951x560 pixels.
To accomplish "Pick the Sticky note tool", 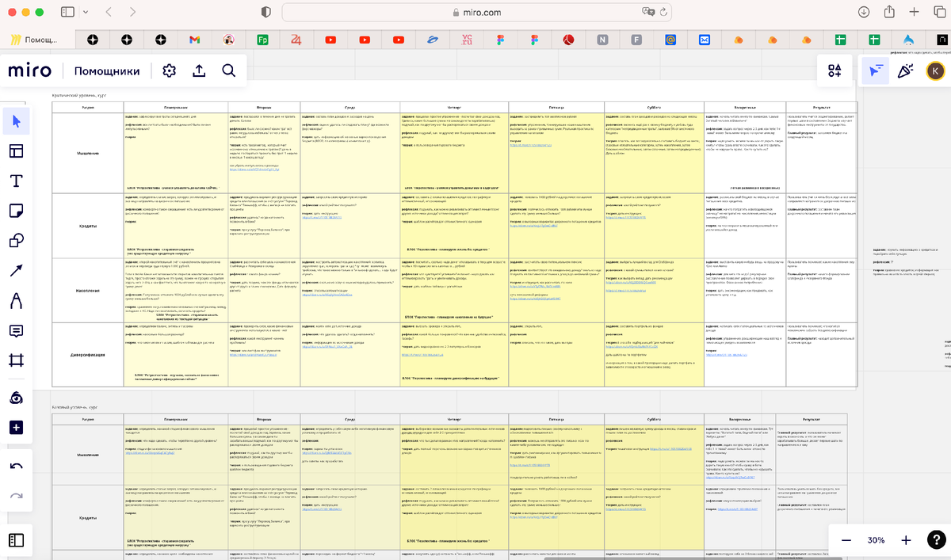I will click(x=16, y=211).
